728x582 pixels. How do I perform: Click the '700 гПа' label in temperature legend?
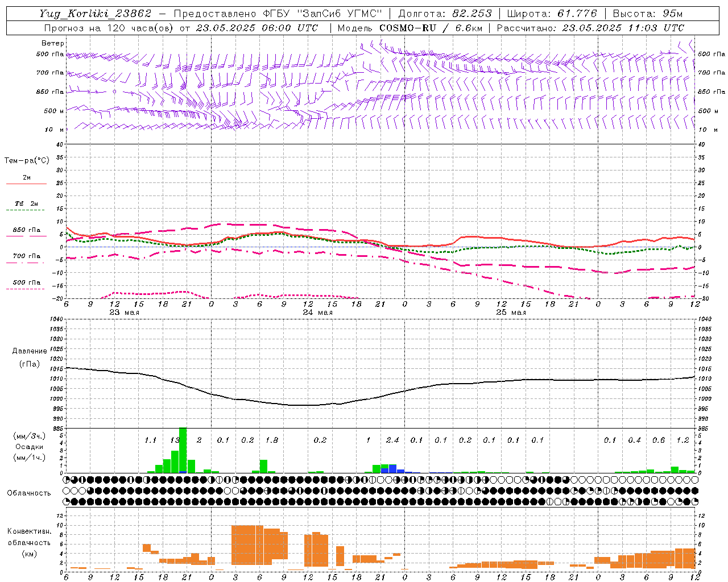tap(27, 256)
